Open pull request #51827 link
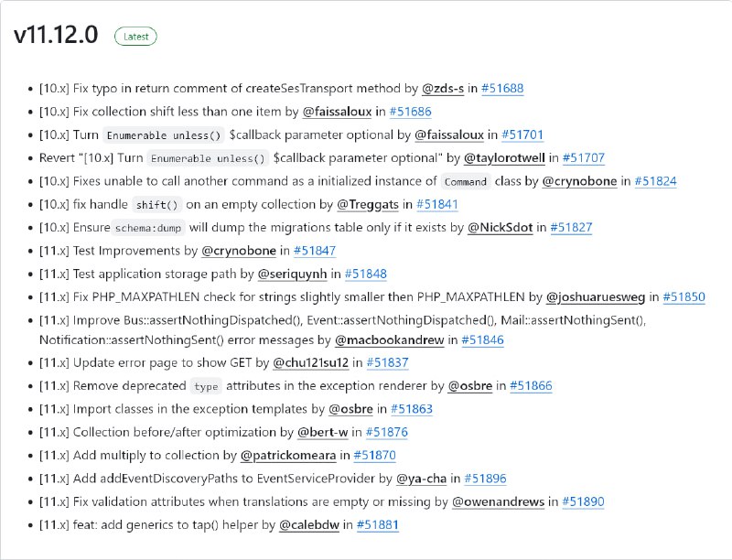 (571, 227)
